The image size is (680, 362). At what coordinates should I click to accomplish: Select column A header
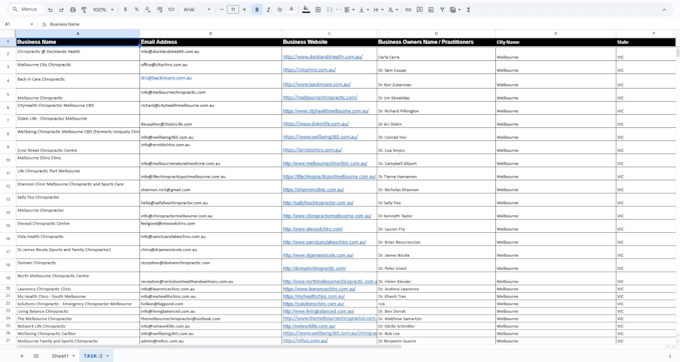point(78,33)
